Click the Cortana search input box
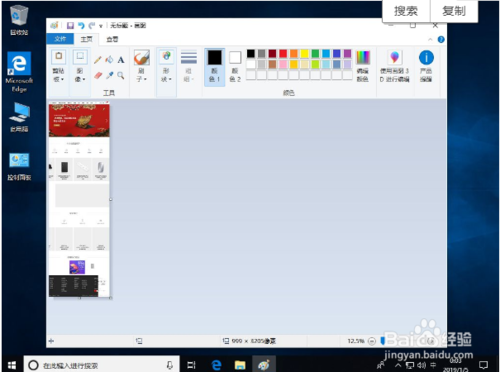The height and width of the screenshot is (372, 500). tap(102, 365)
